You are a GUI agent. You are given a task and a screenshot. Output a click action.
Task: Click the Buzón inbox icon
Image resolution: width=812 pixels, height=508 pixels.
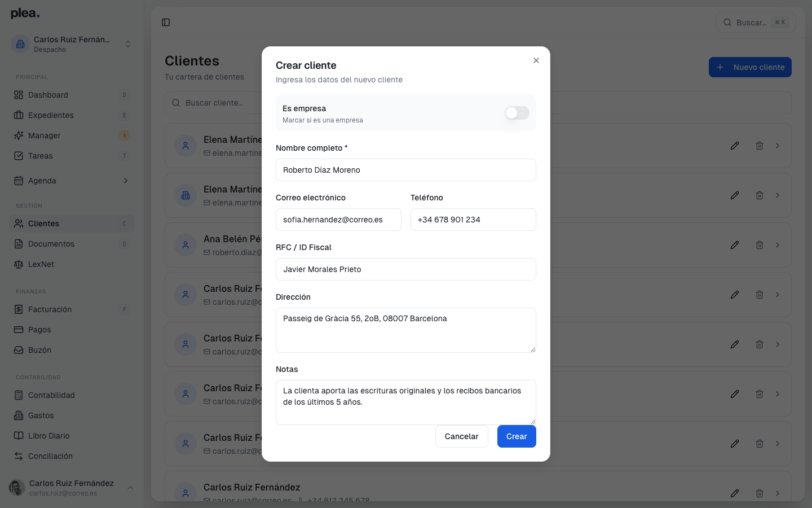point(19,350)
